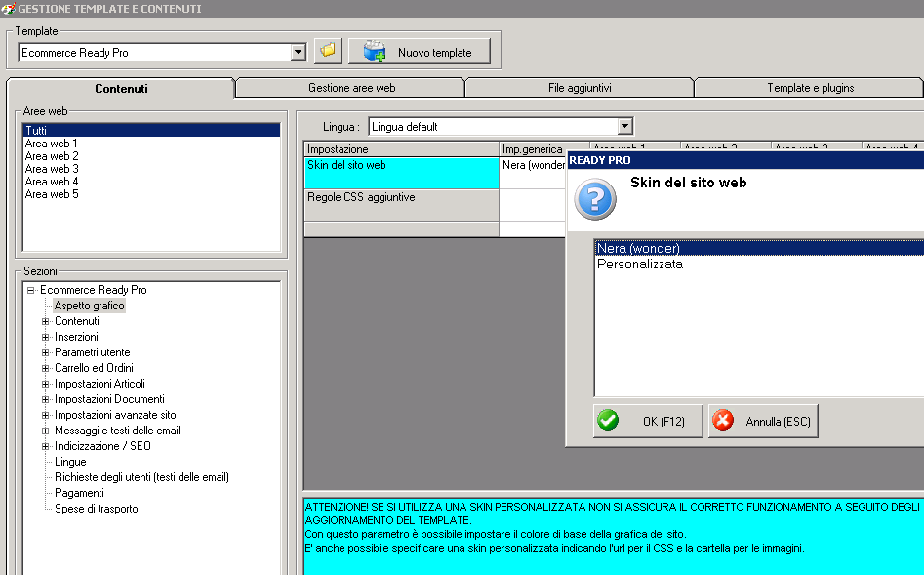Expand the Impostazioni Articoli node
This screenshot has width=924, height=575.
[46, 384]
